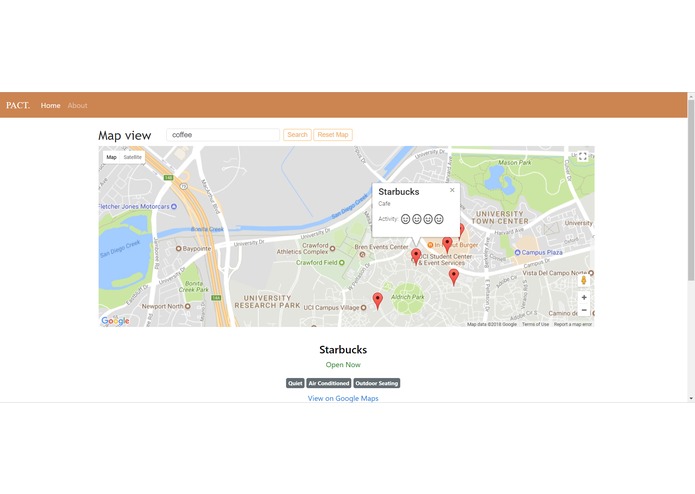Switch to Satellite view type
This screenshot has height=494, width=695.
(x=133, y=157)
